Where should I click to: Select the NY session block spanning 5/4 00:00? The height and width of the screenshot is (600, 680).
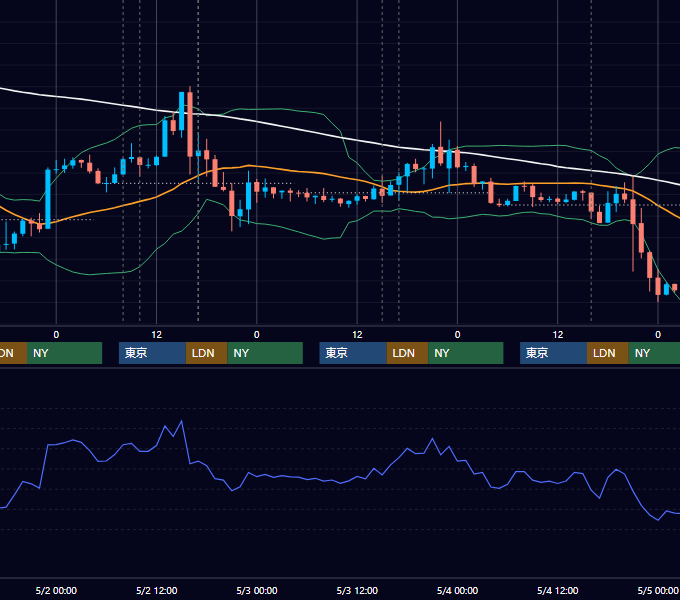click(x=466, y=353)
